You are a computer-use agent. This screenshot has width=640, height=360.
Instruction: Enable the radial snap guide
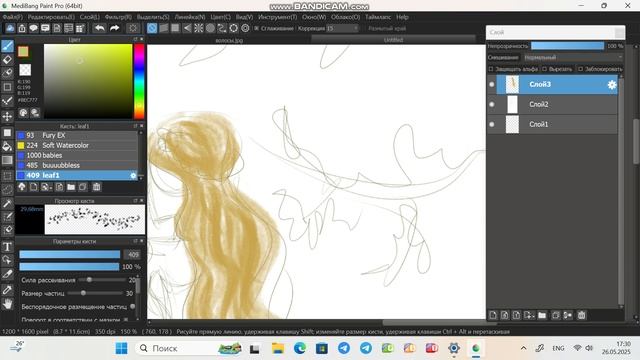(x=198, y=28)
